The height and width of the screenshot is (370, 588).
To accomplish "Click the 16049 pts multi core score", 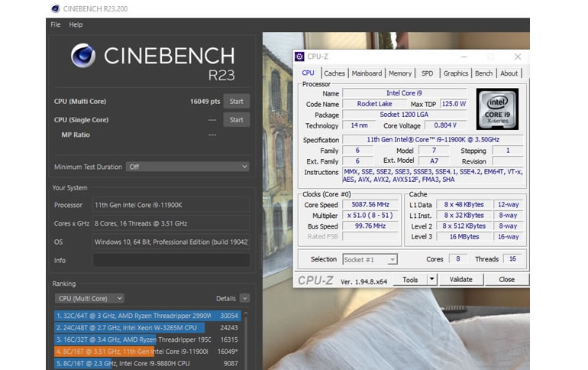I will (x=205, y=102).
